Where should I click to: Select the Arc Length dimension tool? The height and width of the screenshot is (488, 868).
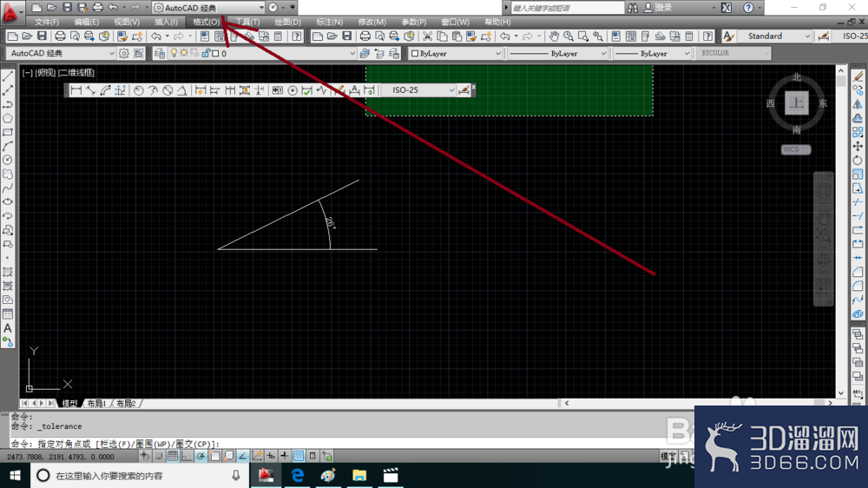point(105,90)
